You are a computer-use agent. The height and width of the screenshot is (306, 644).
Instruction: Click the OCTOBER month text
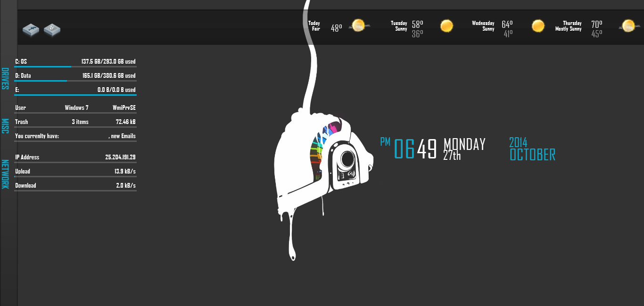click(532, 155)
